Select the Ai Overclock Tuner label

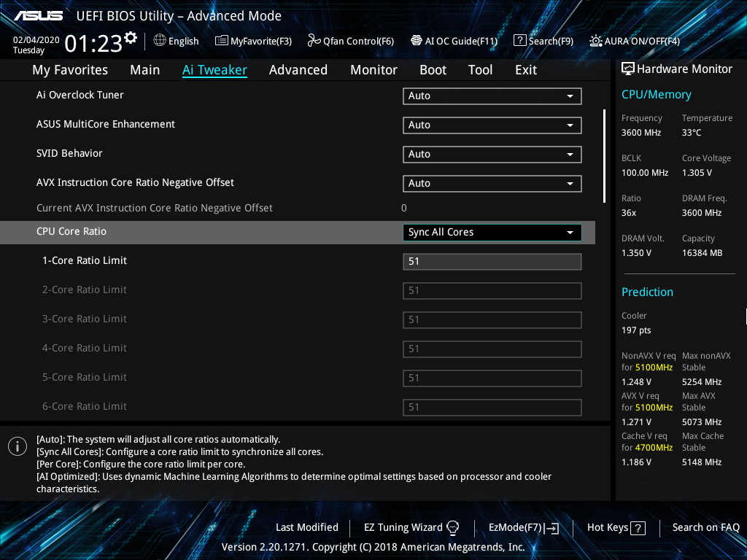tap(80, 95)
